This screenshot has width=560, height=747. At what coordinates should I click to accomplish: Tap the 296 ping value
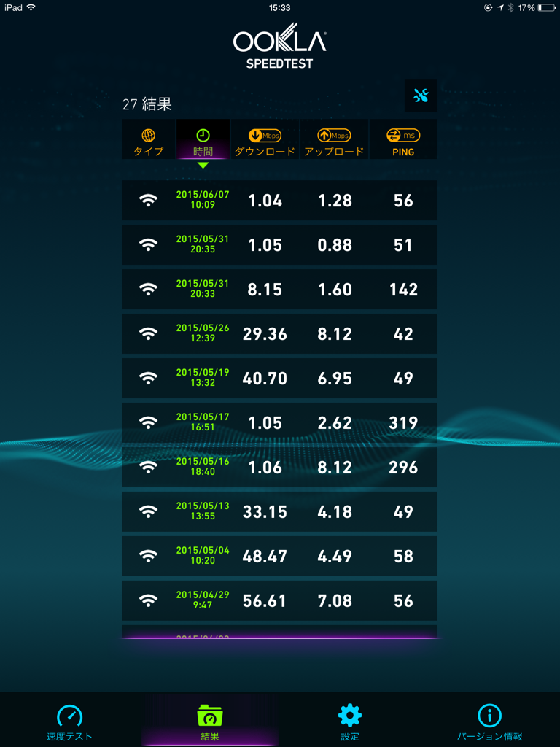403,468
